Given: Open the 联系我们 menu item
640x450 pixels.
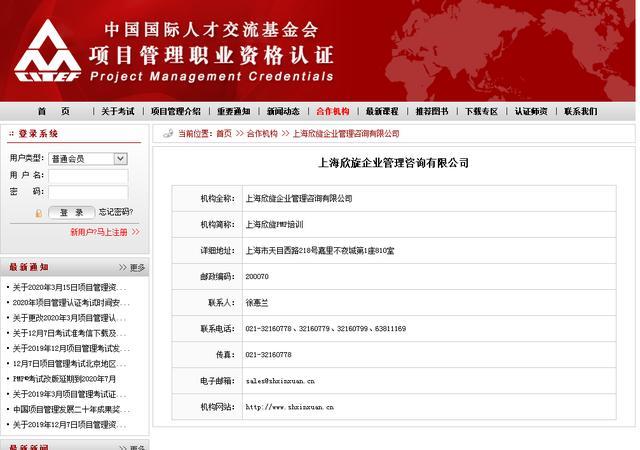Looking at the screenshot, I should (580, 111).
